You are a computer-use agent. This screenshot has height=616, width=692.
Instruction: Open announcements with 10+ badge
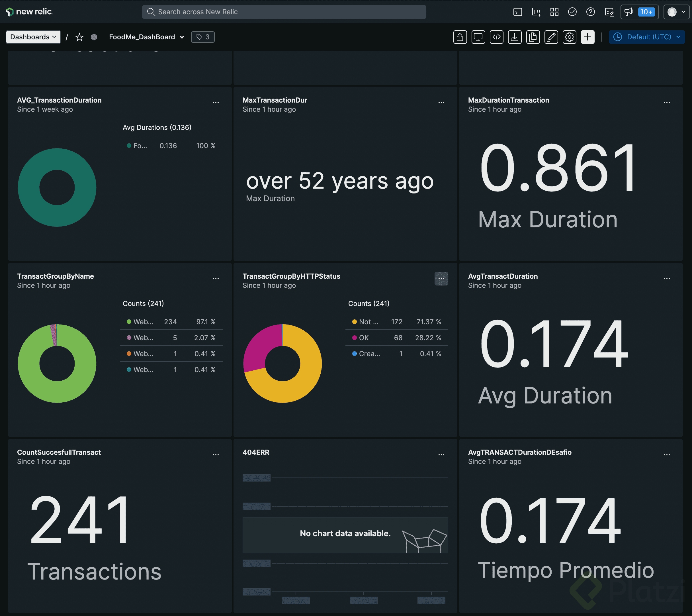coord(639,12)
